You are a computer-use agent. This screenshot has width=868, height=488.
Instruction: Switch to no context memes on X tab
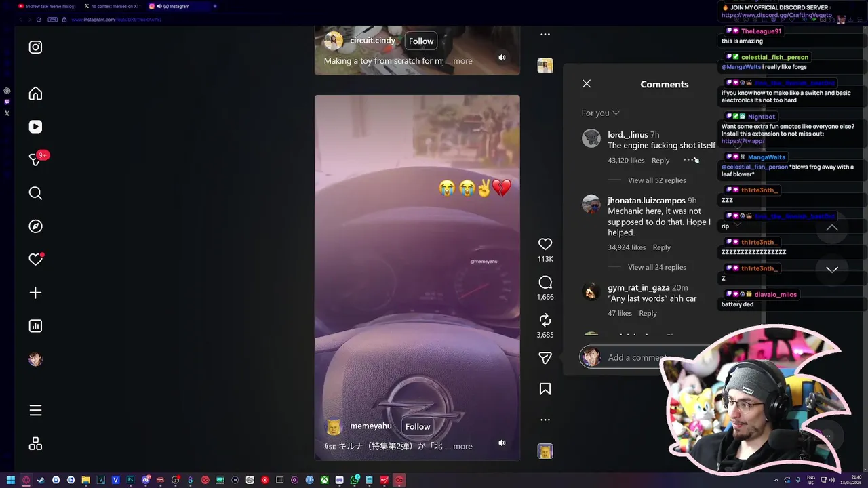pos(112,6)
